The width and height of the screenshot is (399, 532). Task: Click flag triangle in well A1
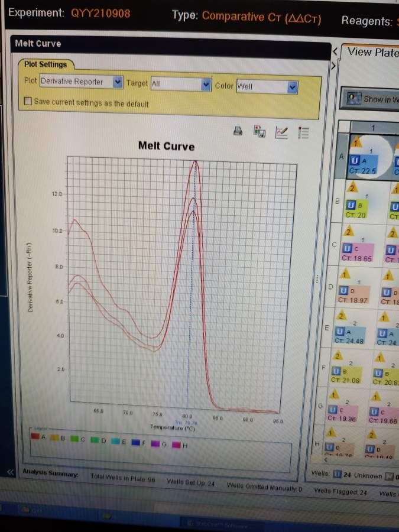coord(356,142)
